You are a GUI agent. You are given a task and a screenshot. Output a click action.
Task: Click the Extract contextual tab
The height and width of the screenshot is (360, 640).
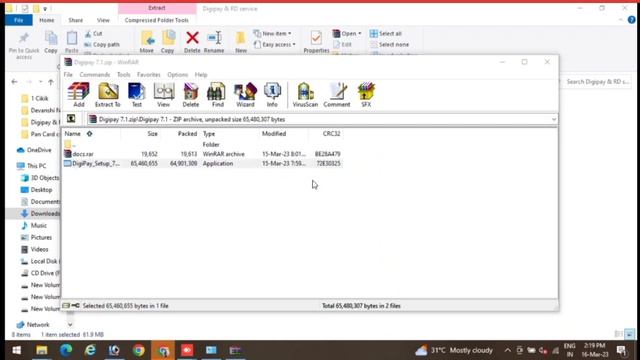[x=157, y=8]
